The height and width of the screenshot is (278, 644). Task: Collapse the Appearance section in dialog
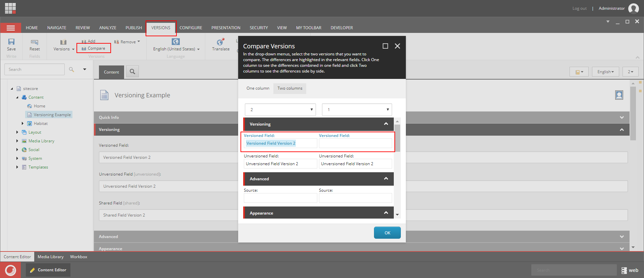point(386,213)
